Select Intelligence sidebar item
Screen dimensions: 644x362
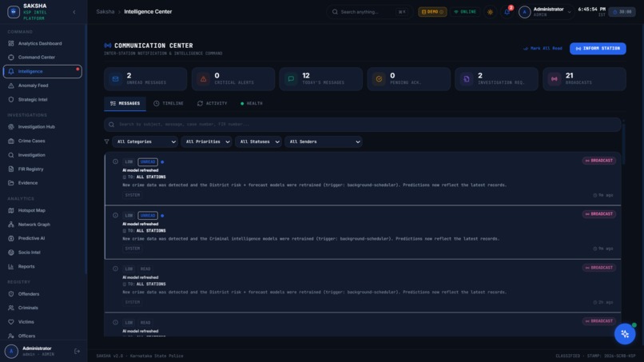pos(42,71)
